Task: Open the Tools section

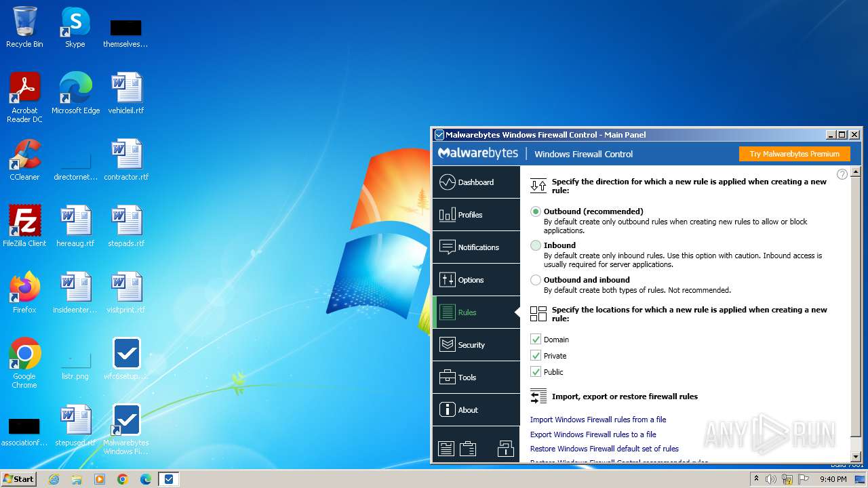Action: tap(476, 378)
